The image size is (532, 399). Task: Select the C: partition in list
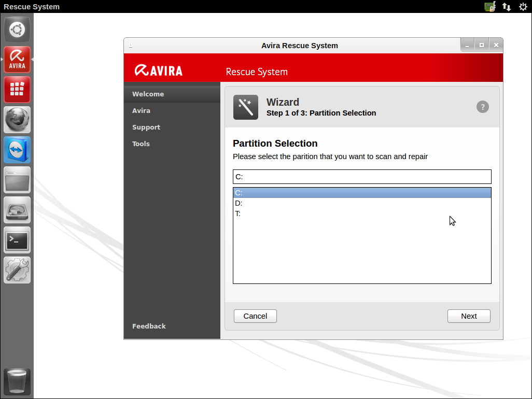click(362, 193)
